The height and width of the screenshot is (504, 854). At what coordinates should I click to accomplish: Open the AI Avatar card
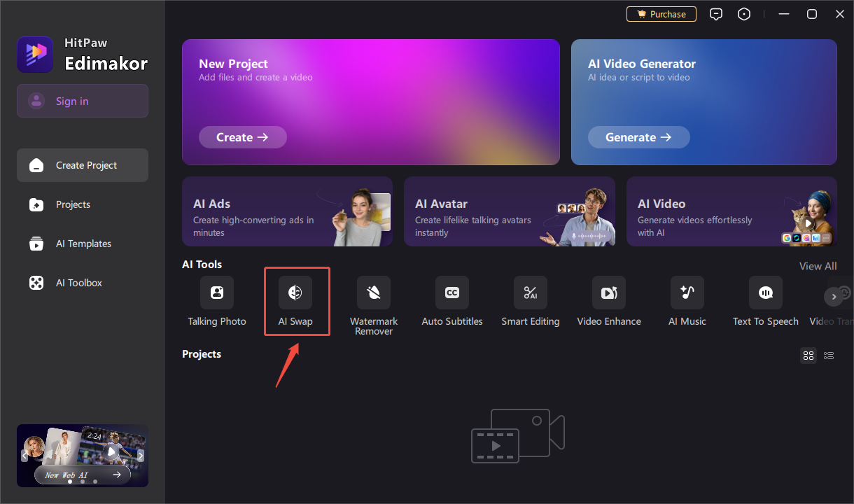click(x=510, y=211)
